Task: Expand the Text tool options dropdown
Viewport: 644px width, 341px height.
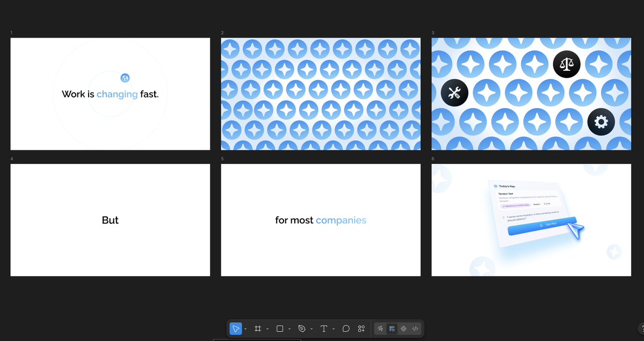Action: coord(334,329)
